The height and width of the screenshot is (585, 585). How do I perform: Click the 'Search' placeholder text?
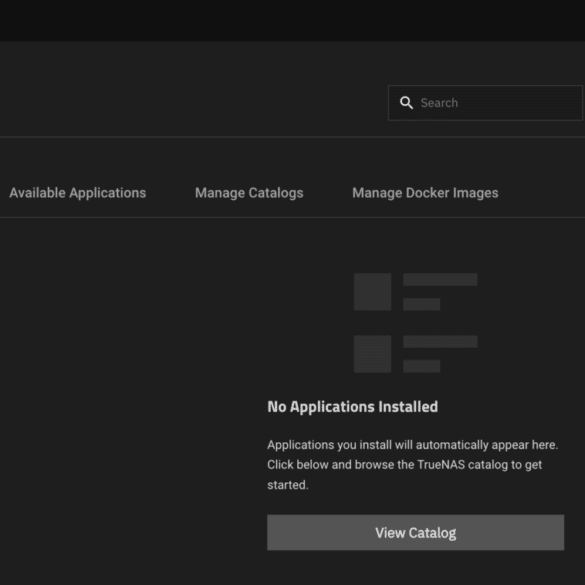click(439, 103)
